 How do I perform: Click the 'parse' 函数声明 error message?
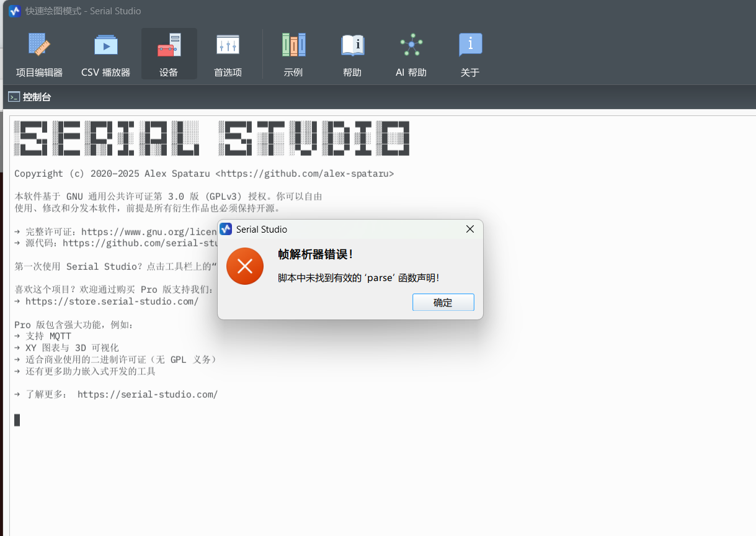[358, 278]
